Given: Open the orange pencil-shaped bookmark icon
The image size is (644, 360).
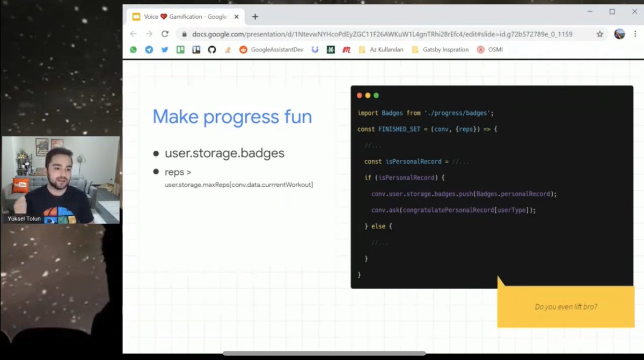Looking at the screenshot, I should click(228, 49).
